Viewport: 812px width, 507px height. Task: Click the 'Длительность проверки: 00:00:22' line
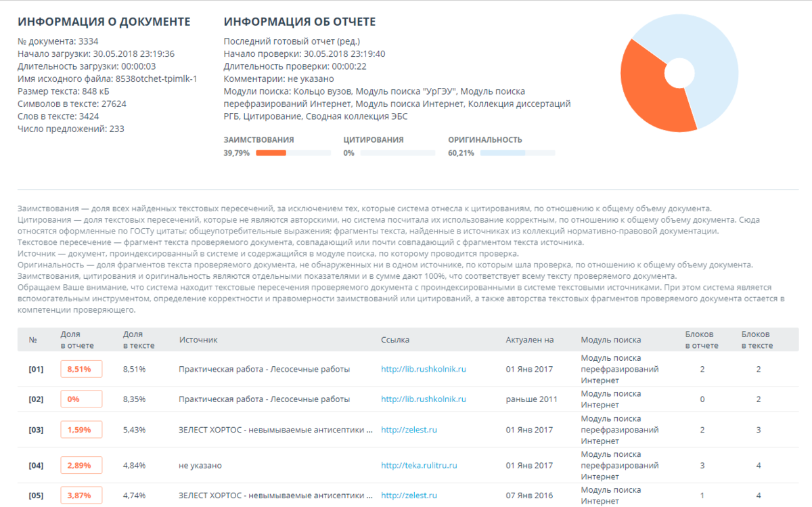point(295,66)
